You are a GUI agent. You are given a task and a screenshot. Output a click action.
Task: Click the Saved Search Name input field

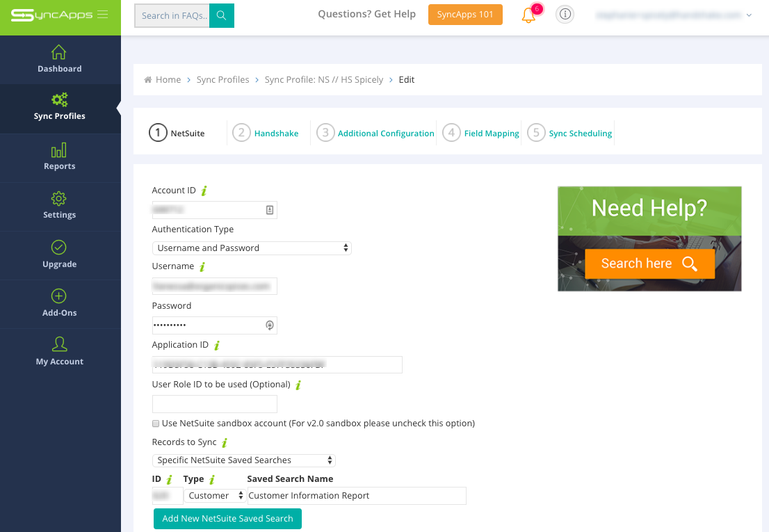357,496
